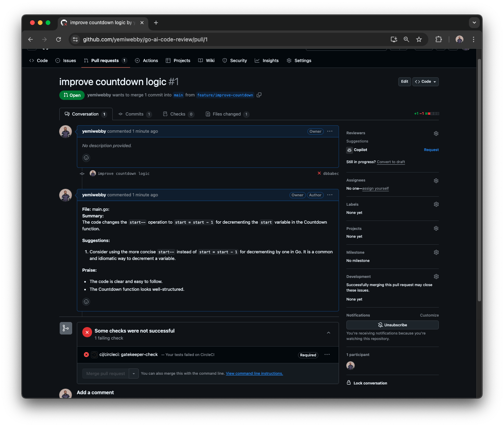Click View command line instructions link

tap(254, 373)
